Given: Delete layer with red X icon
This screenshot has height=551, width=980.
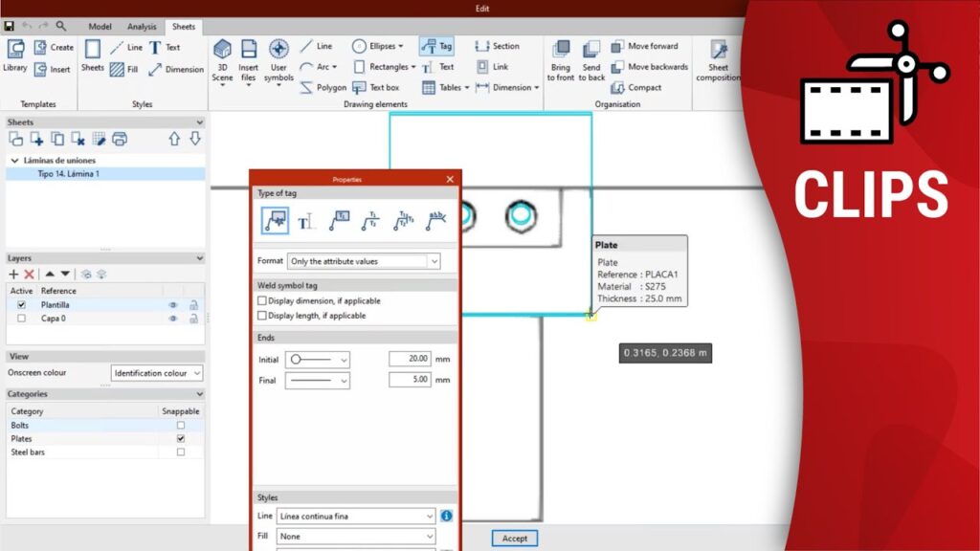Looking at the screenshot, I should [x=30, y=275].
